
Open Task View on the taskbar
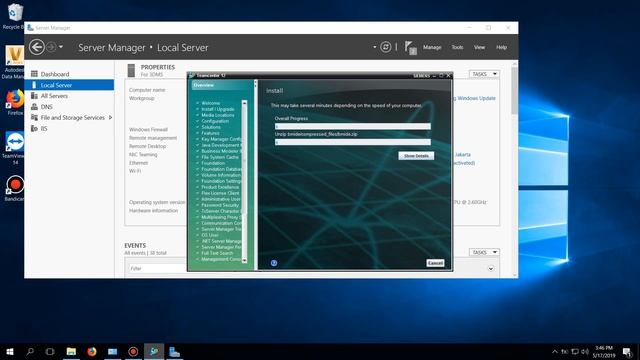click(50, 351)
